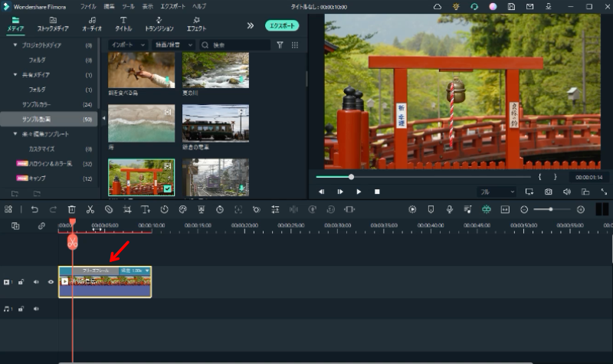Add a marker with shield icon
Image resolution: width=613 pixels, height=364 pixels.
(431, 209)
